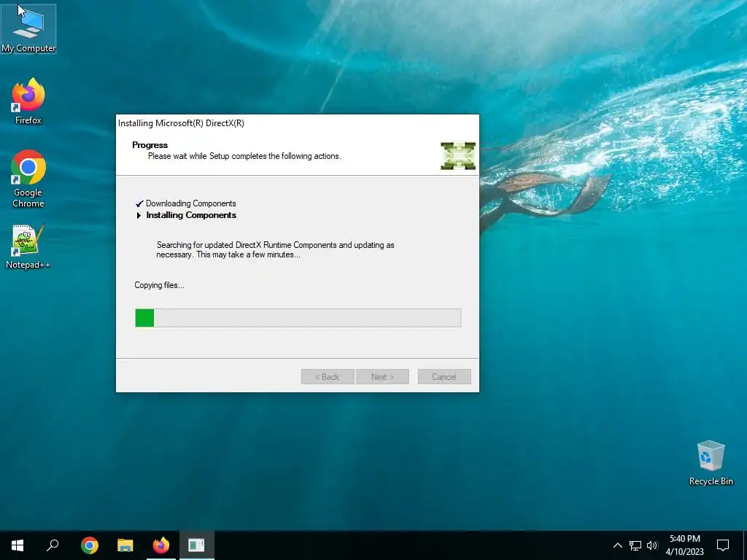Open the network status tray icon
The width and height of the screenshot is (747, 560).
(635, 545)
